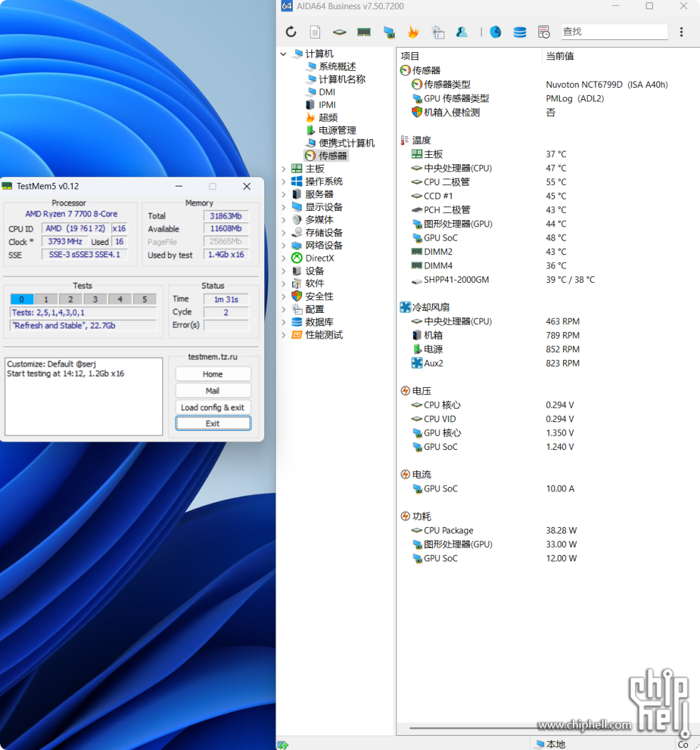Expand the 多媒体 tree node

pos(284,219)
